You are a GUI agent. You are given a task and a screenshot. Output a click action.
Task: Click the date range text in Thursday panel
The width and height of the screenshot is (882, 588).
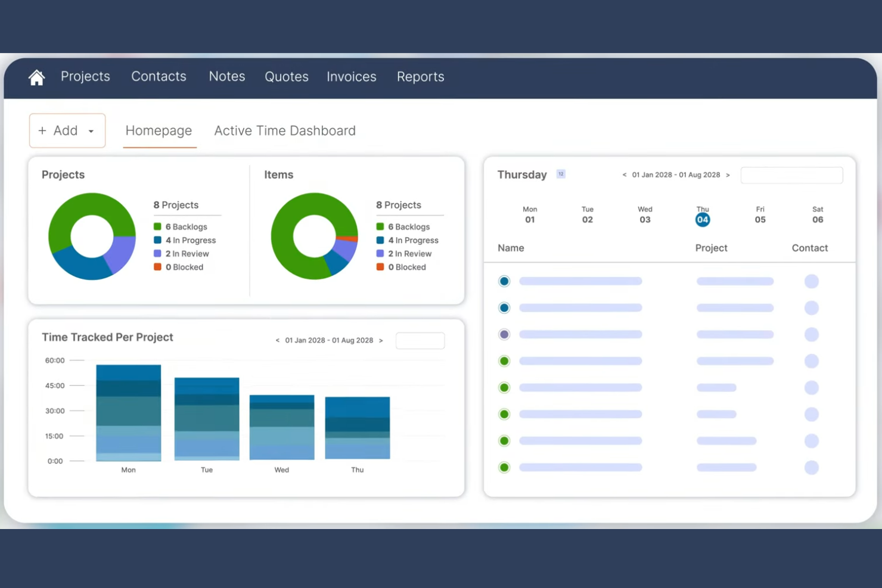[x=676, y=175]
